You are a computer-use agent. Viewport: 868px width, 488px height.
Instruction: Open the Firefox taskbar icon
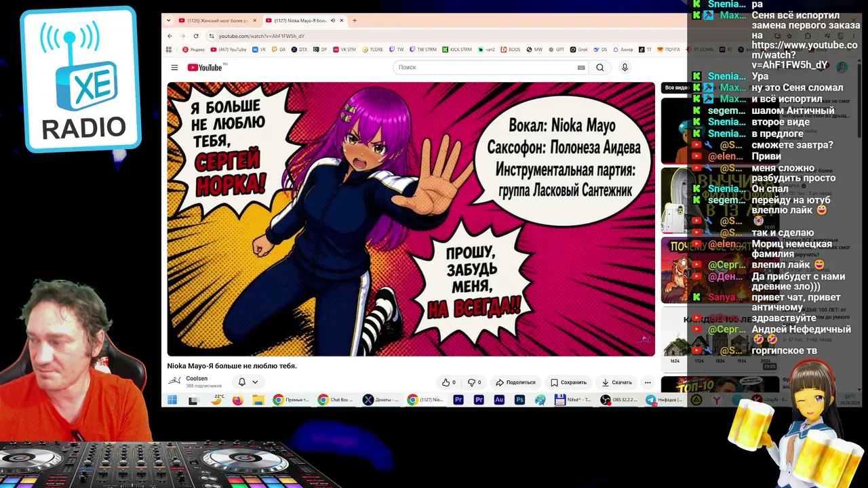click(237, 400)
